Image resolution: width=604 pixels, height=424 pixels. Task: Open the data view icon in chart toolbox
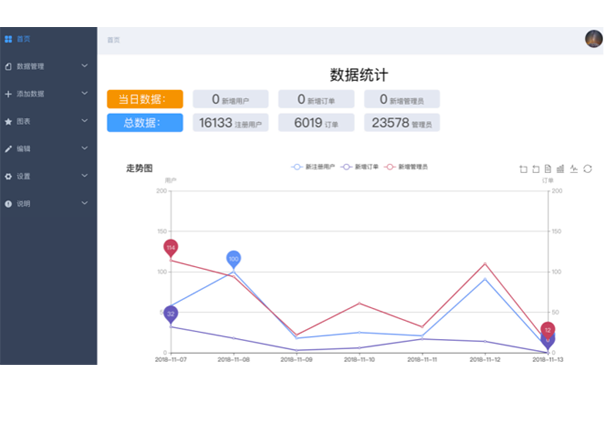tap(548, 168)
